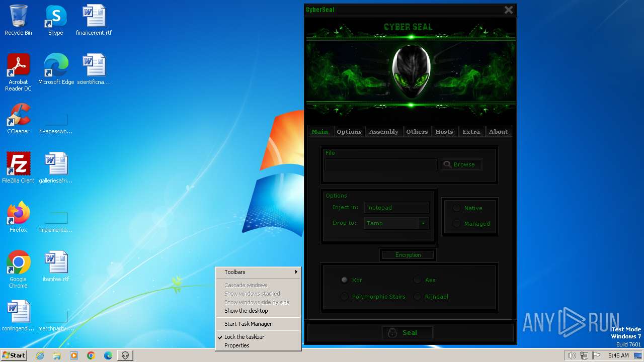Open Internet Explorer from the taskbar

[40, 355]
